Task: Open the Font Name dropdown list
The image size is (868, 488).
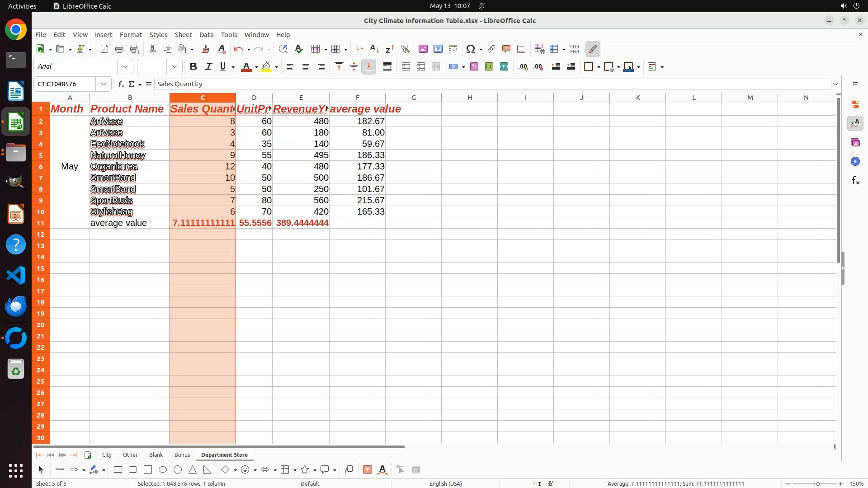Action: [125, 66]
